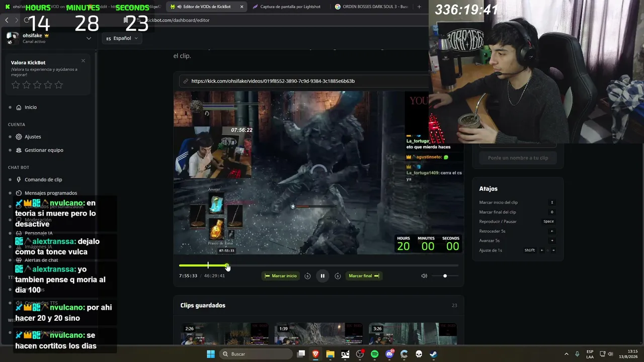Click the white marker on the timeline
This screenshot has height=362, width=644.
208,265
